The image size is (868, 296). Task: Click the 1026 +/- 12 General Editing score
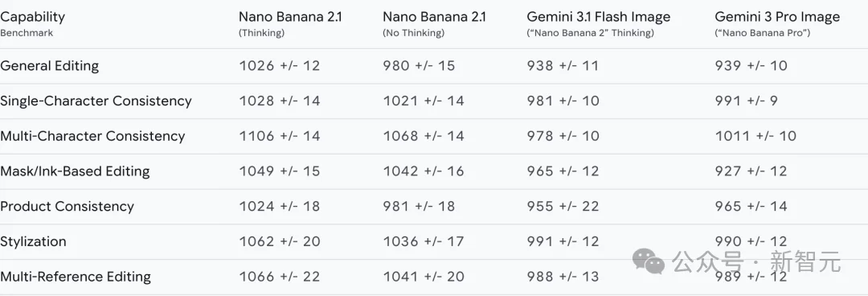[280, 66]
